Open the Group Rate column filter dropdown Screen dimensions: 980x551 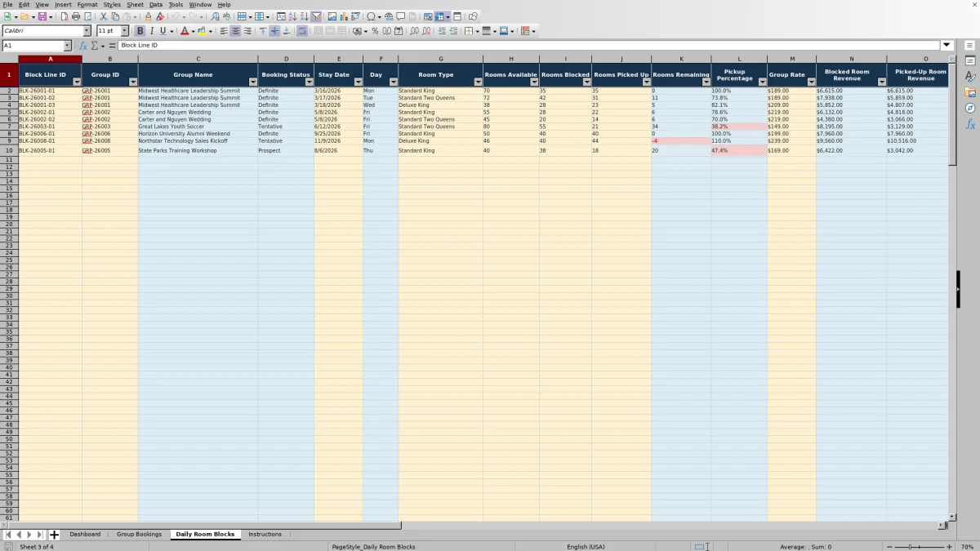811,82
